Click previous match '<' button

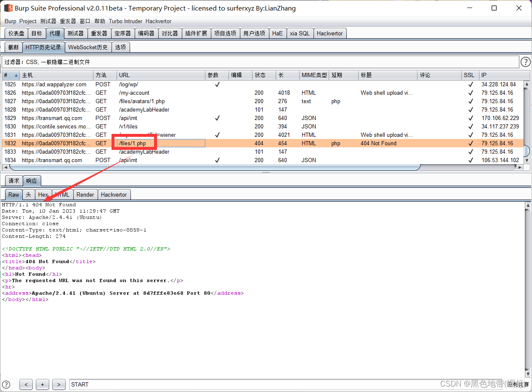click(26, 384)
